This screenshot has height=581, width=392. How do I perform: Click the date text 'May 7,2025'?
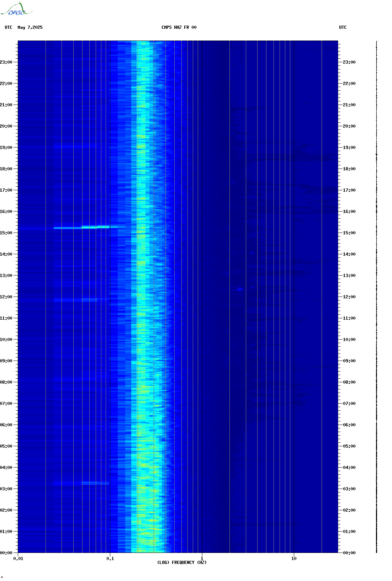tap(30, 27)
